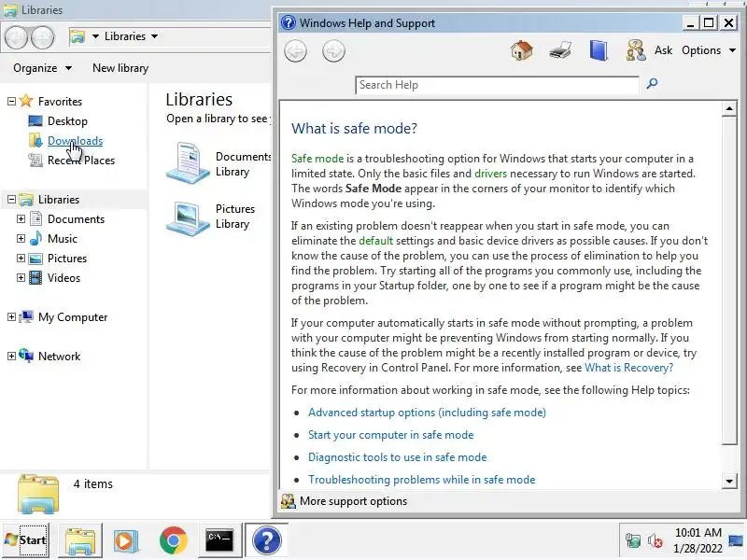
Task: Click the Desktop icon under Favorites
Action: (x=35, y=121)
